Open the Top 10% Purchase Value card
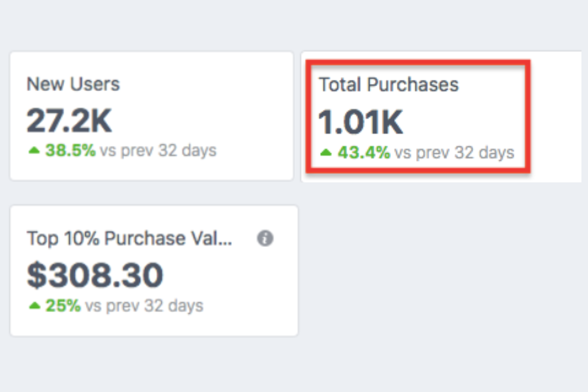Image resolution: width=588 pixels, height=392 pixels. pos(154,270)
